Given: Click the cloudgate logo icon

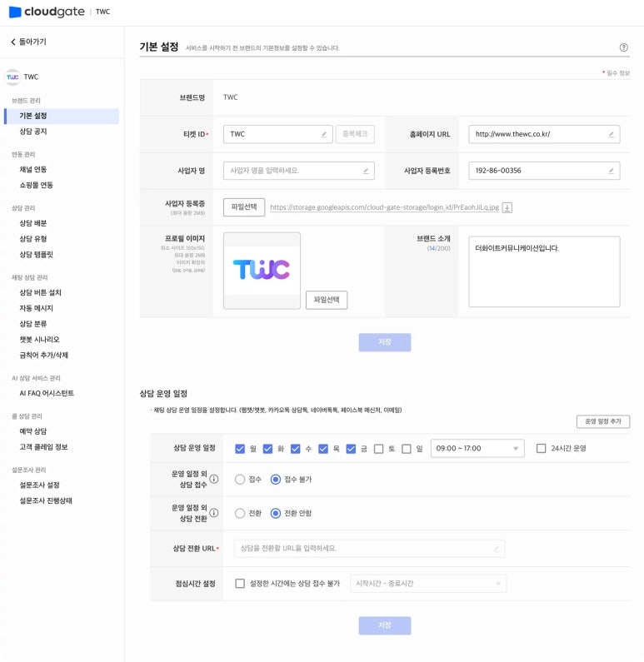Looking at the screenshot, I should coord(15,12).
